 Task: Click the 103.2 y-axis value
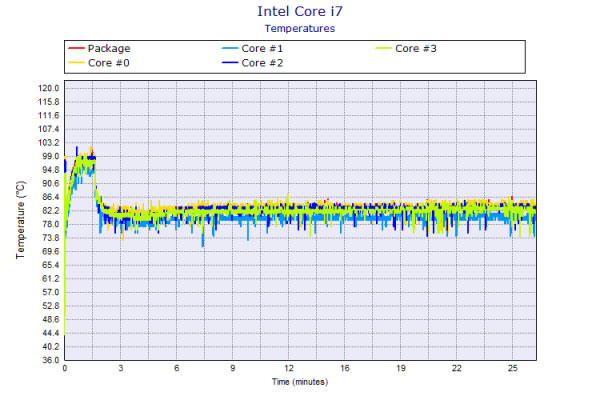(49, 143)
